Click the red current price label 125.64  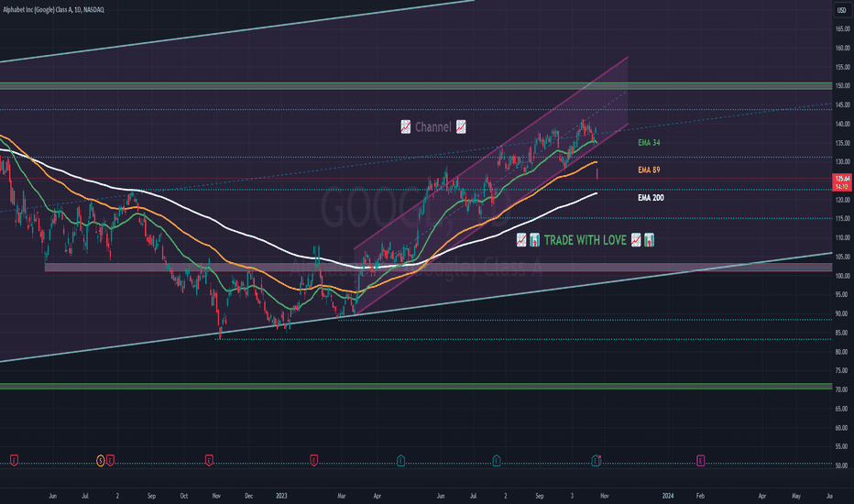click(x=842, y=179)
